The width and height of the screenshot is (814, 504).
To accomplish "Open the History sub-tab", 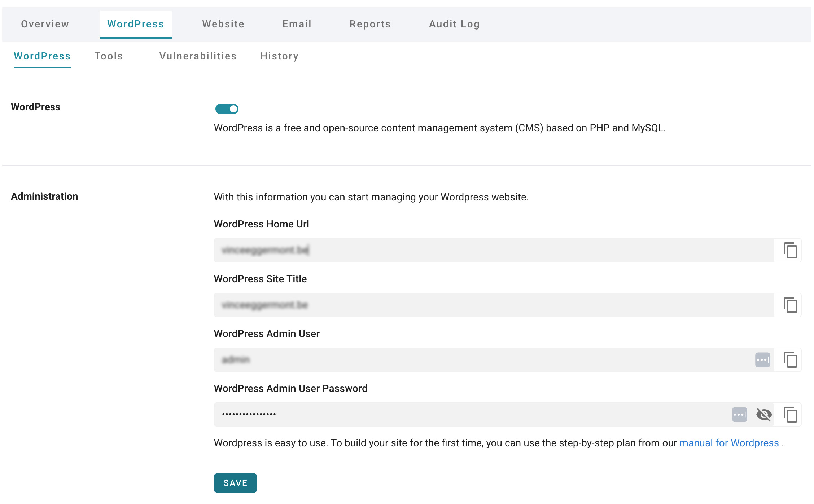I will point(280,56).
